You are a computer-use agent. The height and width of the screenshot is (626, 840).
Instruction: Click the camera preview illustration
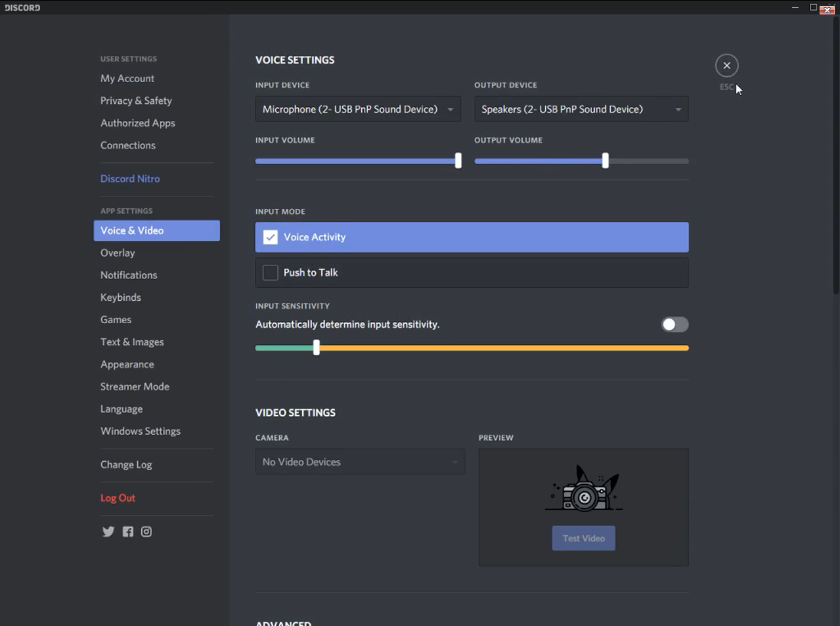pyautogui.click(x=584, y=489)
